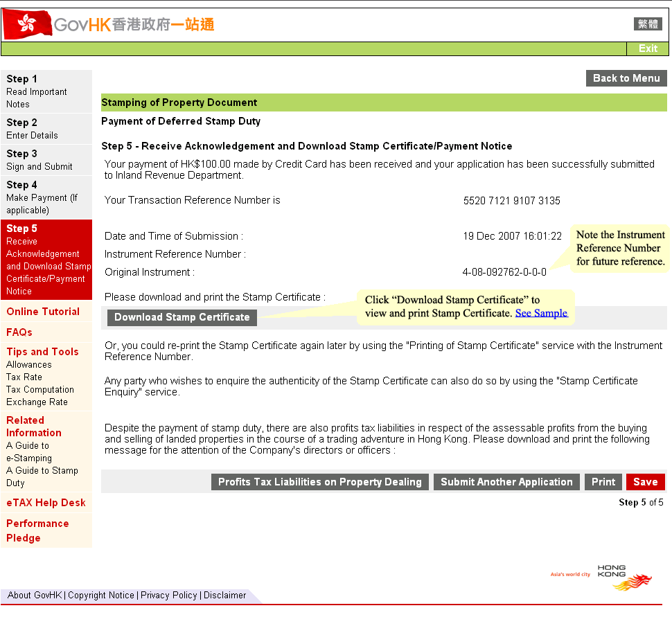Switch language with the 繁體 button
The width and height of the screenshot is (672, 617).
[x=648, y=24]
